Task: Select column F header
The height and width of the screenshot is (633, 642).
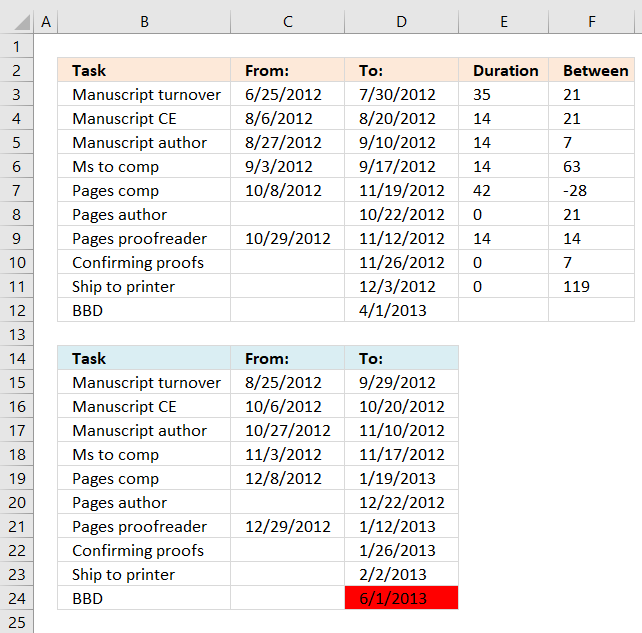Action: point(591,21)
